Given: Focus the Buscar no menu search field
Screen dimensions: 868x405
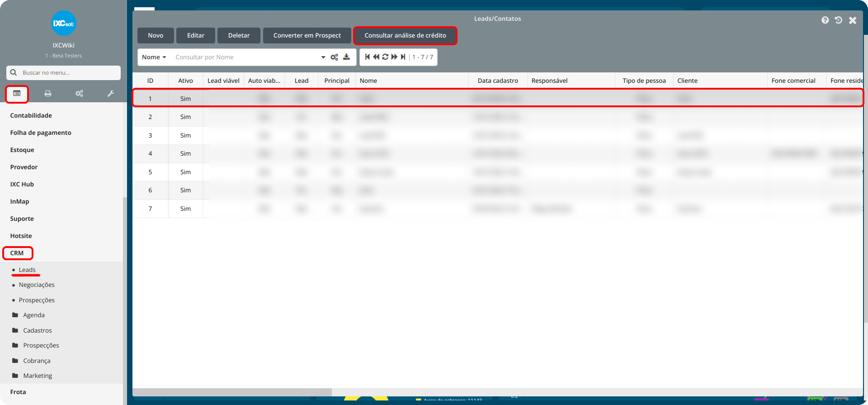Looking at the screenshot, I should (63, 72).
